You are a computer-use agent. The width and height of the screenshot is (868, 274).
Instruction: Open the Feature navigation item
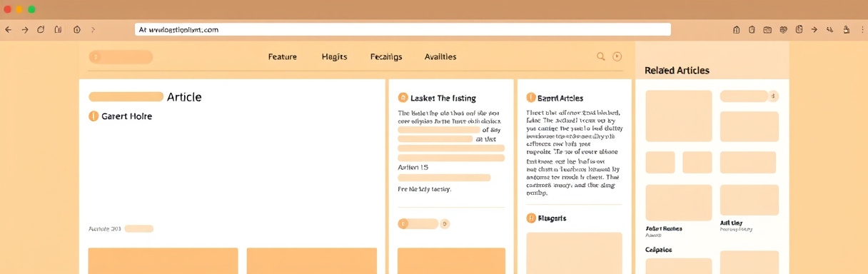tap(283, 56)
